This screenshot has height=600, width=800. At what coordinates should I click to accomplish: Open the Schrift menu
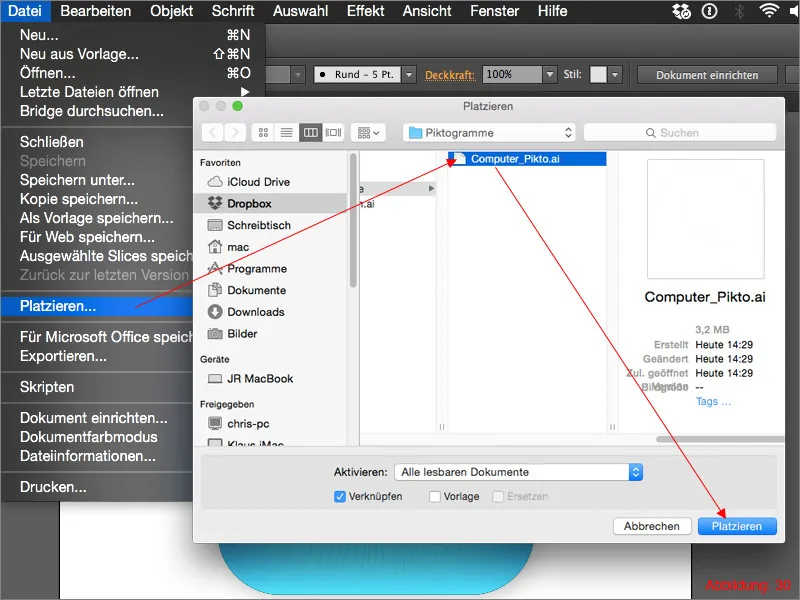(x=233, y=11)
